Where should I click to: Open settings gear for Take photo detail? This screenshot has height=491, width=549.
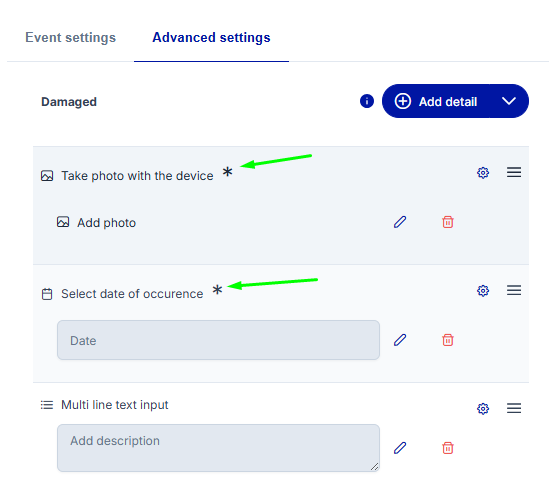pos(483,172)
